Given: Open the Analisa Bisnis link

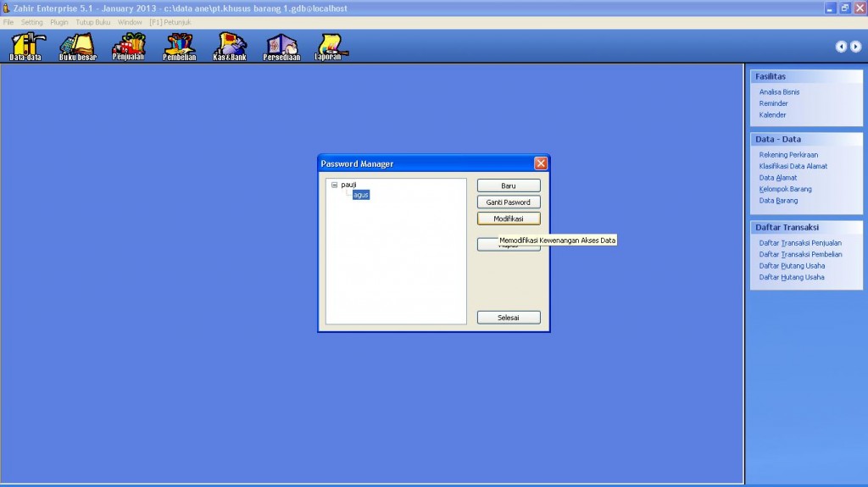Looking at the screenshot, I should coord(779,91).
